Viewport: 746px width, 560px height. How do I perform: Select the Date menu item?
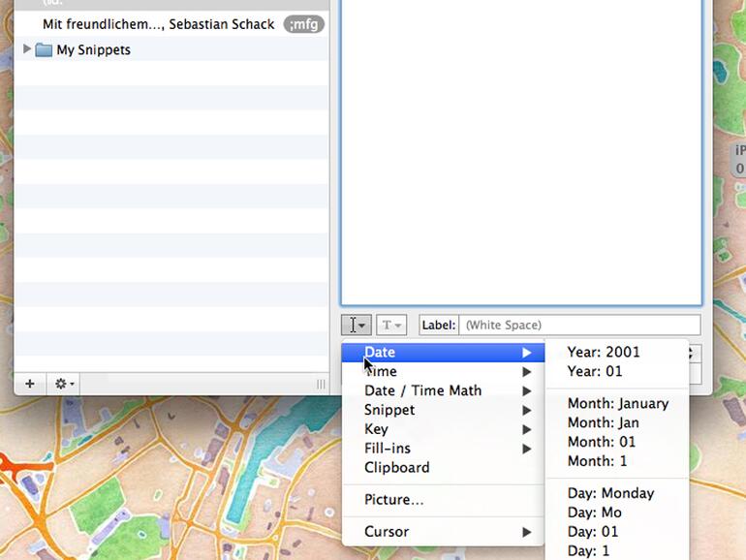(443, 353)
